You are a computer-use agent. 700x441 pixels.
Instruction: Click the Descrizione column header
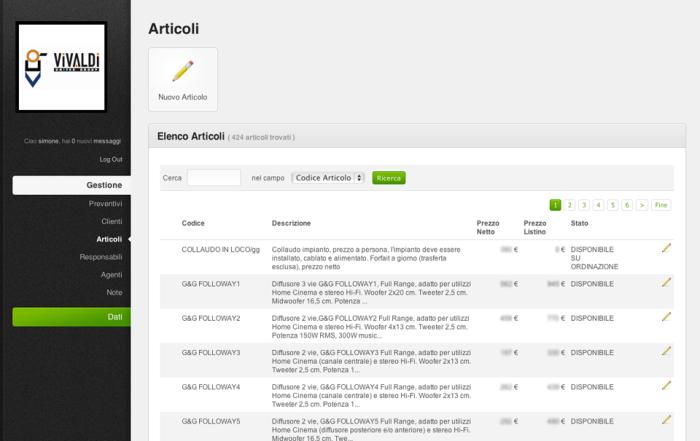point(291,223)
